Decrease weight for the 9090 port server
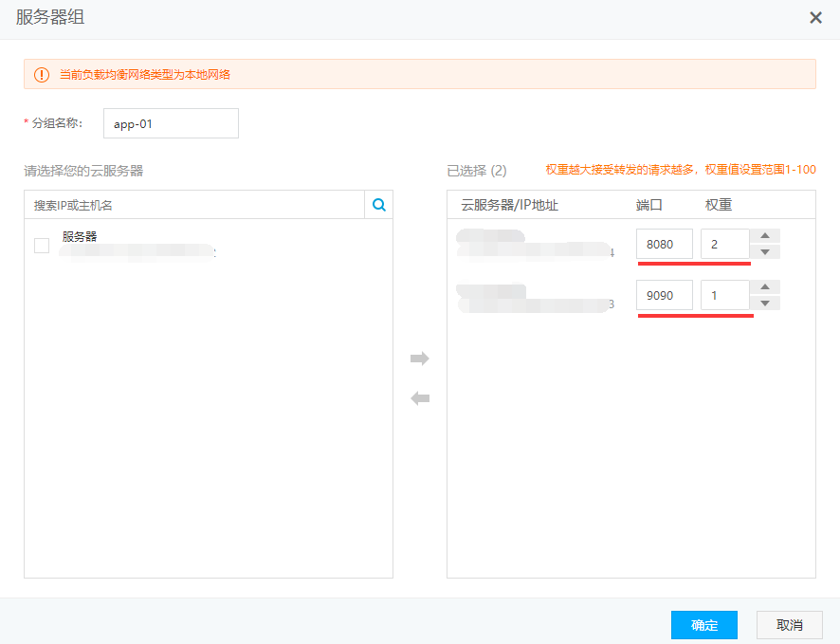This screenshot has height=644, width=840. 764,303
